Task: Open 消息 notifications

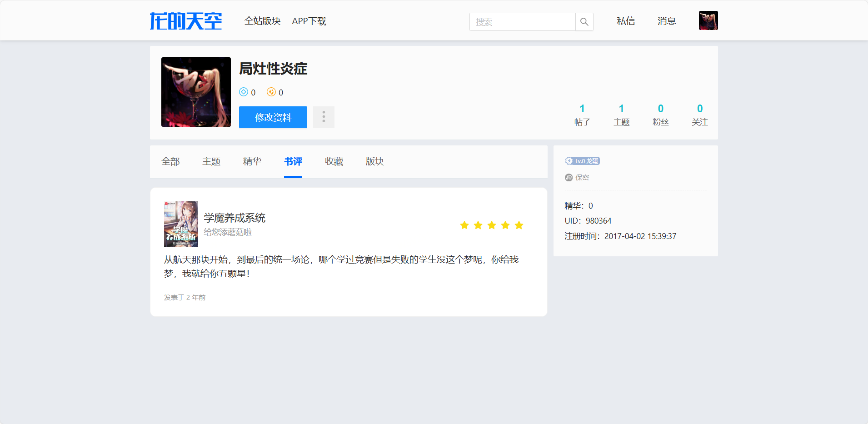Action: [667, 21]
